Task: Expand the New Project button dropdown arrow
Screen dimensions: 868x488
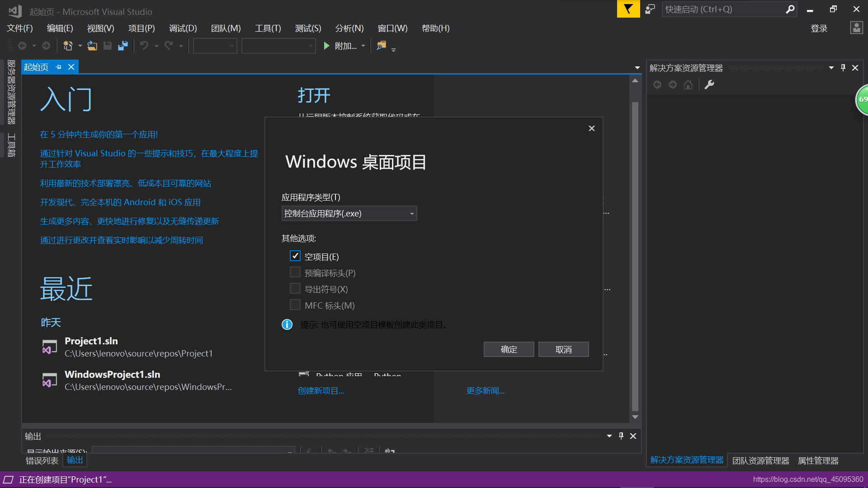Action: (80, 46)
